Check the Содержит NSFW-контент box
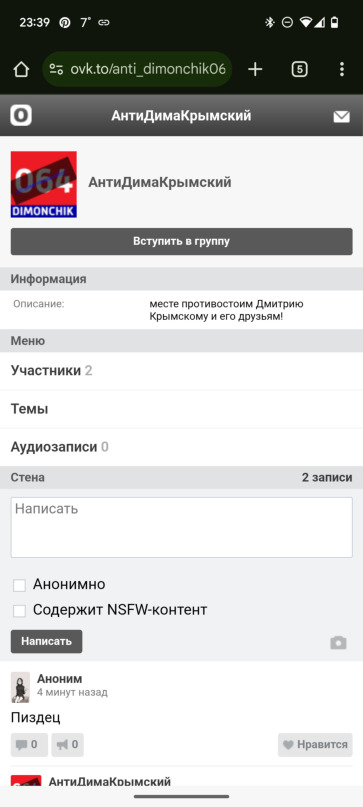The width and height of the screenshot is (363, 807). [x=20, y=611]
